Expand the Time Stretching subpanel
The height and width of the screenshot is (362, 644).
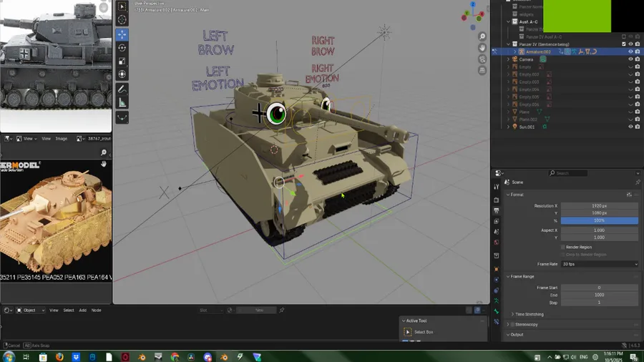pos(527,314)
